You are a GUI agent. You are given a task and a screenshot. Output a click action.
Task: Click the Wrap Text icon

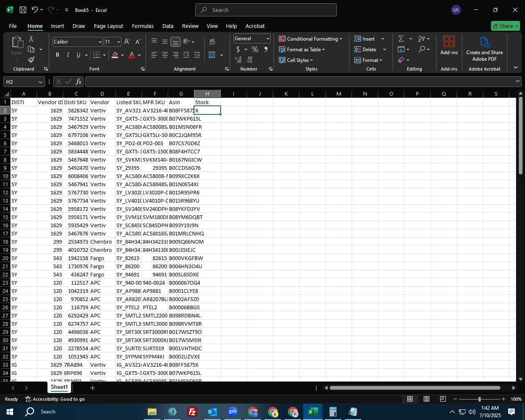(212, 42)
